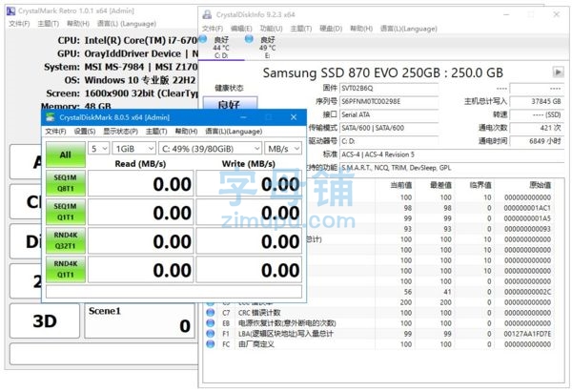Click the 原始值 column header
Viewport: 572px width, 392px height.
(x=540, y=185)
